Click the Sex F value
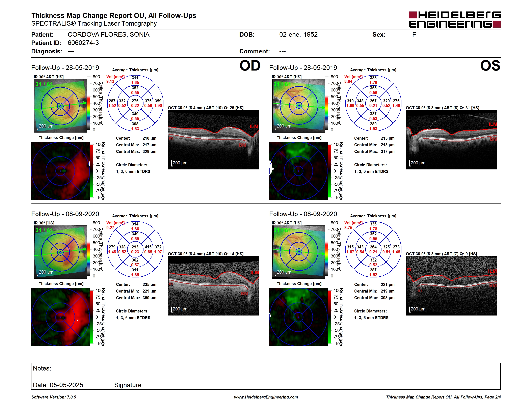 (414, 35)
